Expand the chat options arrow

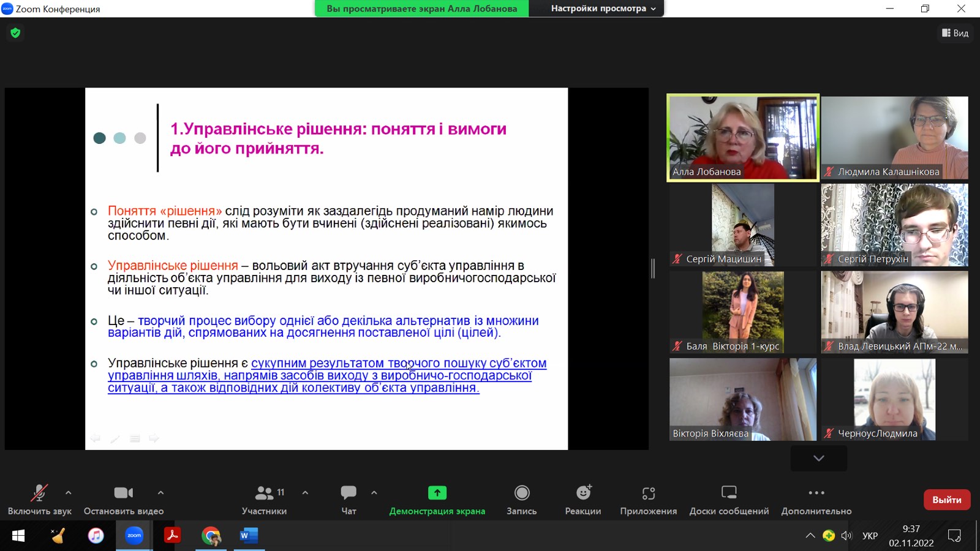coord(374,492)
